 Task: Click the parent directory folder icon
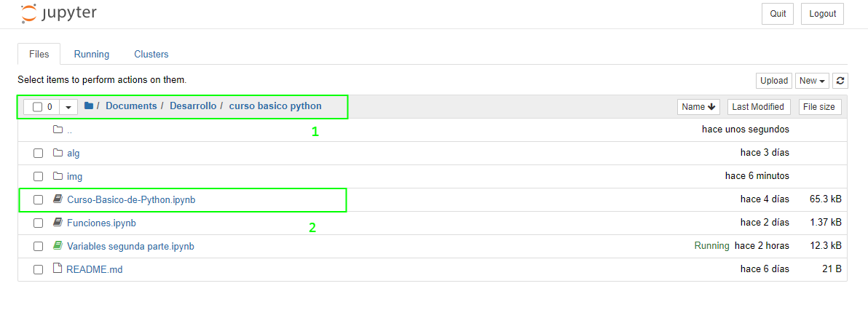[58, 130]
